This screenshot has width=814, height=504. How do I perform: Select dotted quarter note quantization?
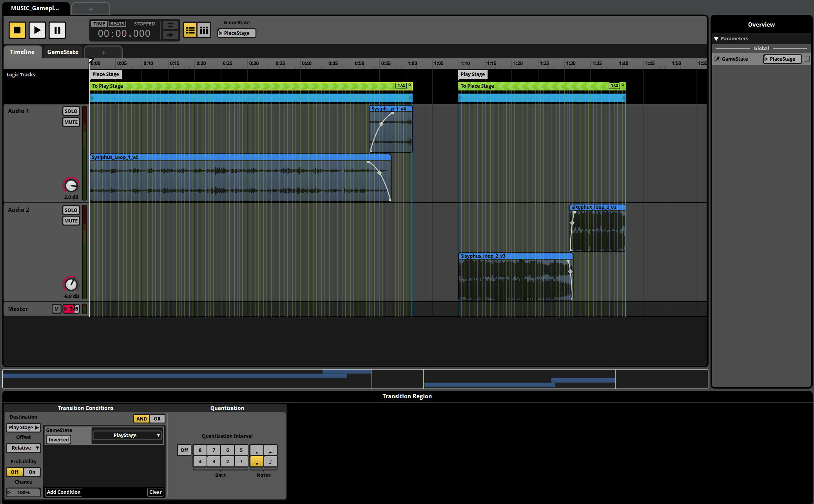point(271,450)
